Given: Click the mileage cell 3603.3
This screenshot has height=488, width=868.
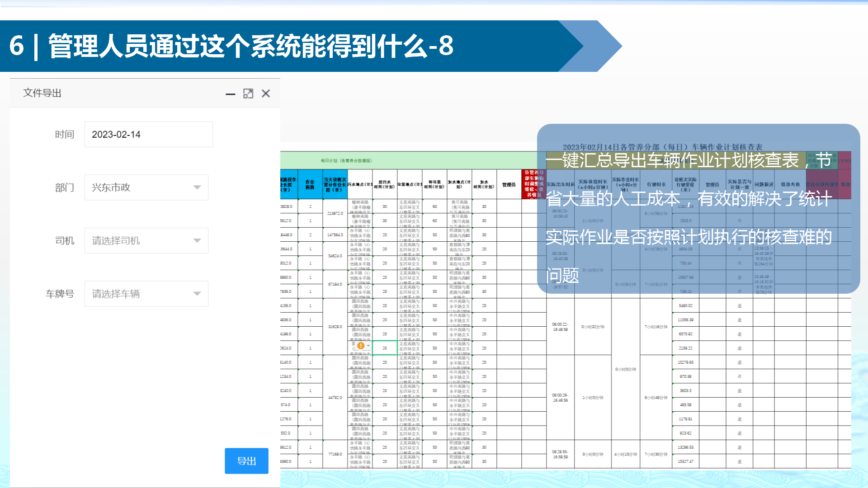Looking at the screenshot, I should tap(685, 391).
